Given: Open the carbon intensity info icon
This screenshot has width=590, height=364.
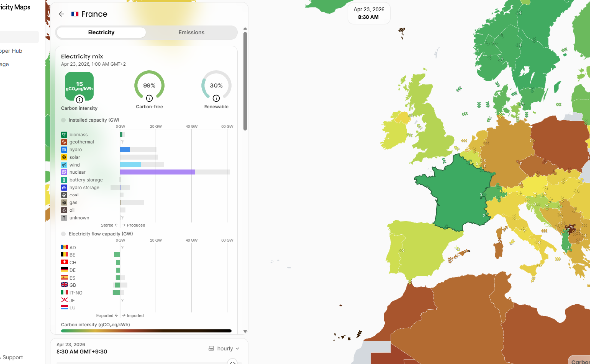Looking at the screenshot, I should coord(79,100).
